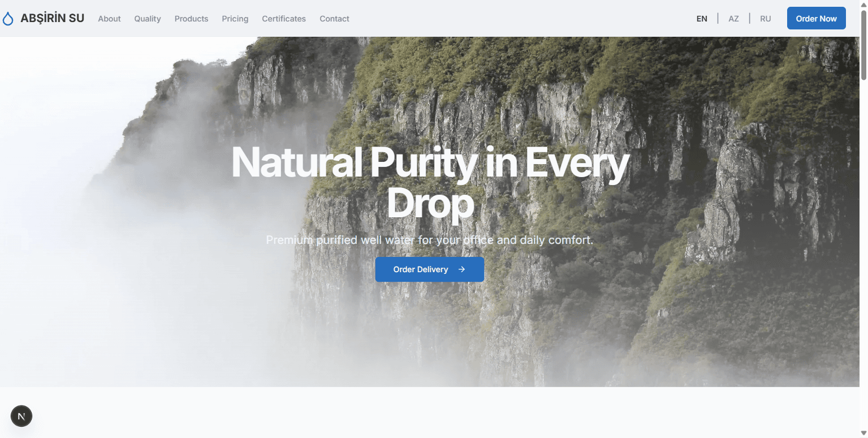Open the Contact link
This screenshot has width=868, height=438.
pyautogui.click(x=334, y=19)
